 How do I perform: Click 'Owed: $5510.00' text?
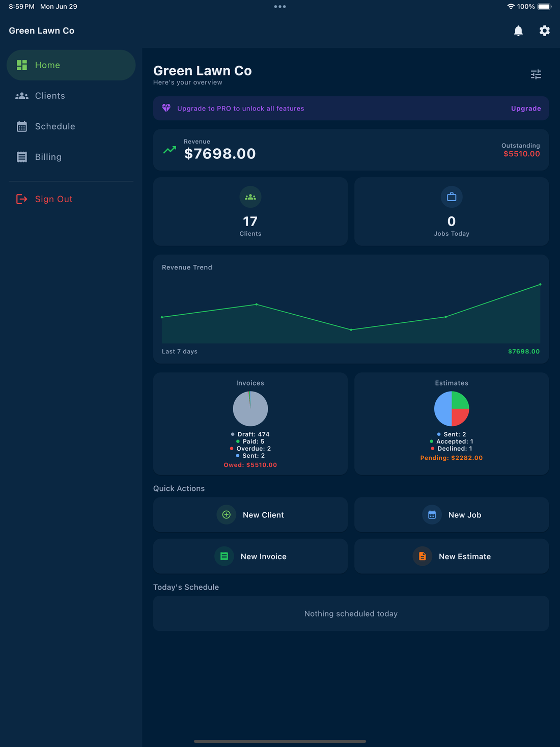click(250, 465)
